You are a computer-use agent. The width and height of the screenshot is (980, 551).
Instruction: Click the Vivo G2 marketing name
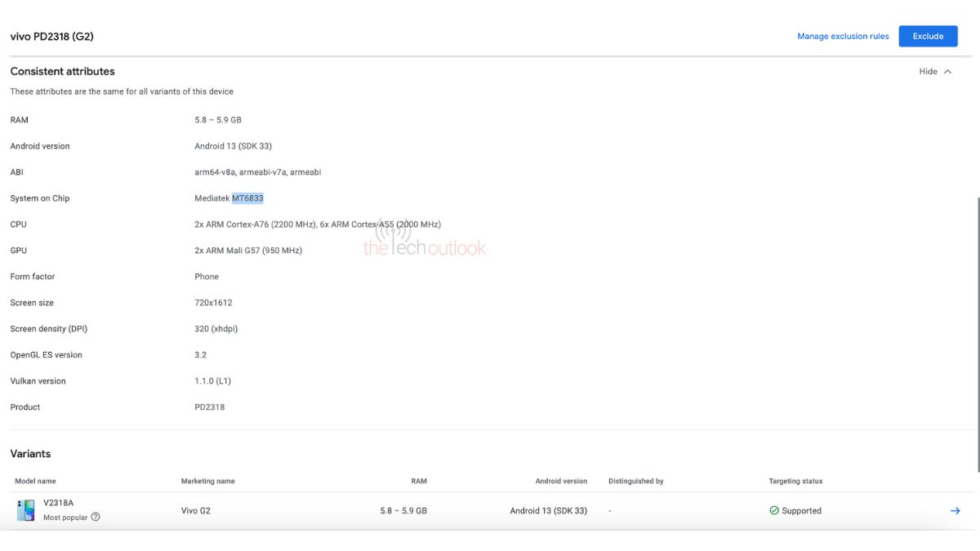195,511
